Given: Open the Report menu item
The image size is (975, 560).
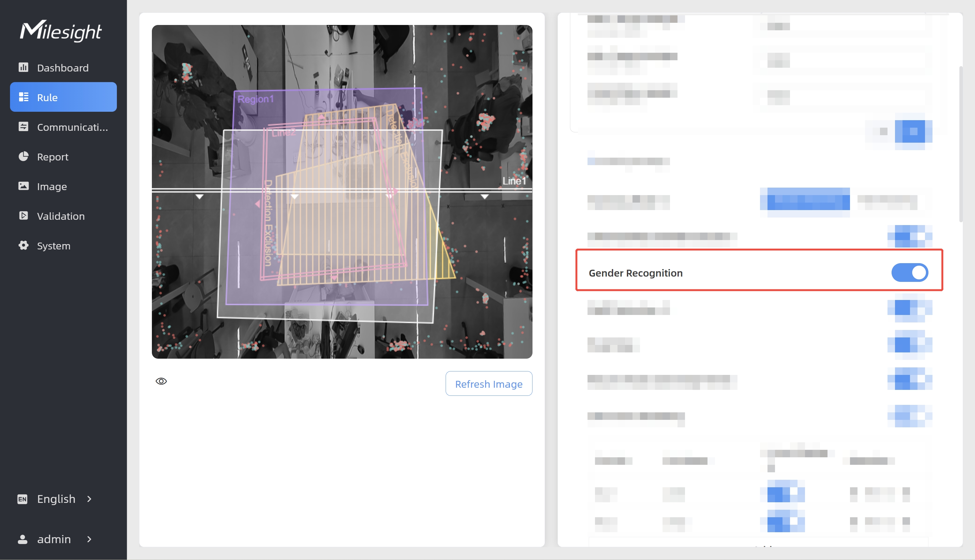Looking at the screenshot, I should pos(52,157).
